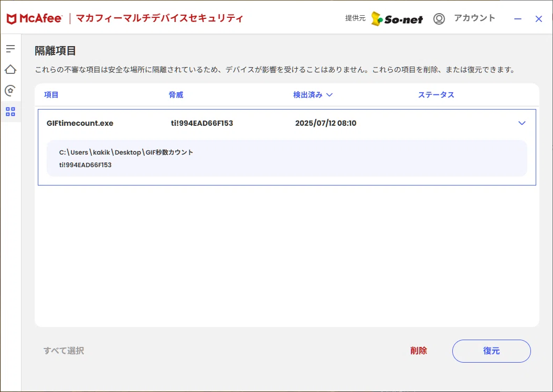Open the account profile icon
The height and width of the screenshot is (392, 553).
pyautogui.click(x=439, y=19)
